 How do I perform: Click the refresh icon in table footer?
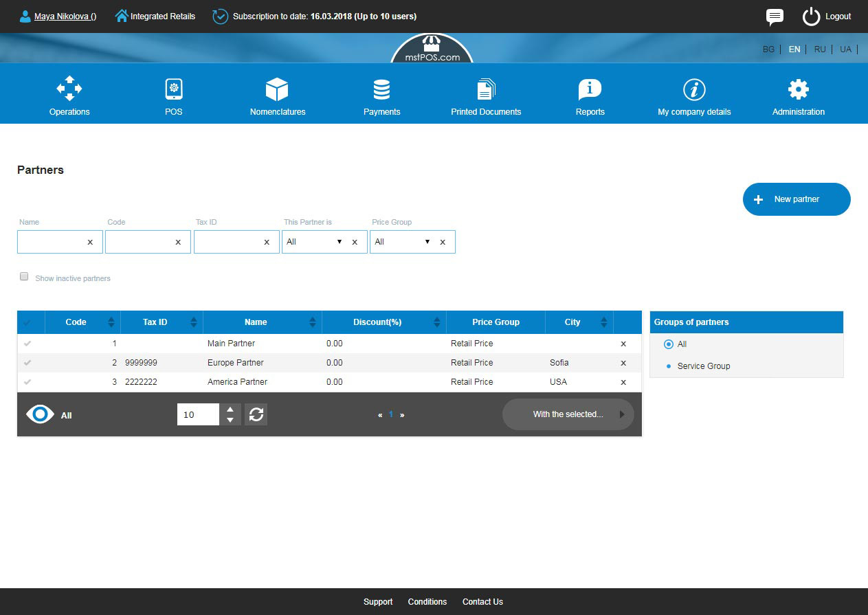pos(256,414)
